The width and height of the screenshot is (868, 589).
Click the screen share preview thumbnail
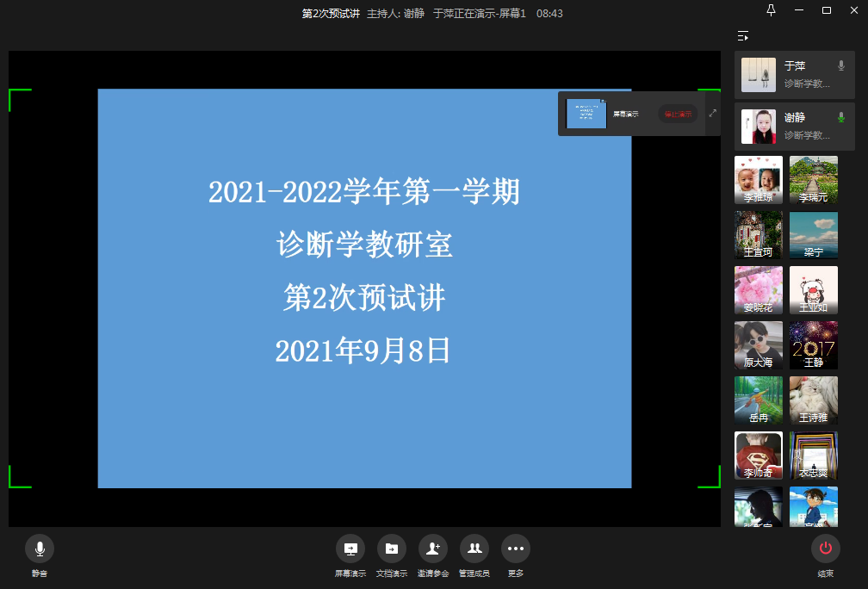tap(586, 114)
